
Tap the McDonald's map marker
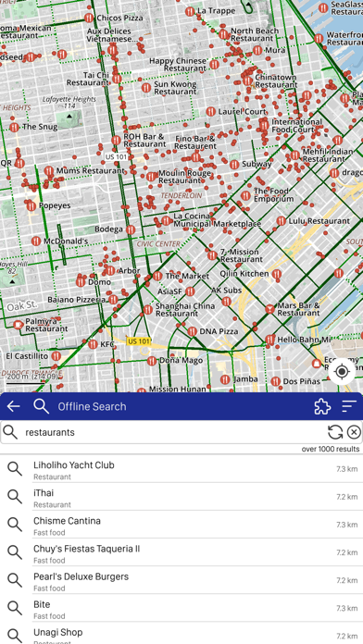coord(36,241)
